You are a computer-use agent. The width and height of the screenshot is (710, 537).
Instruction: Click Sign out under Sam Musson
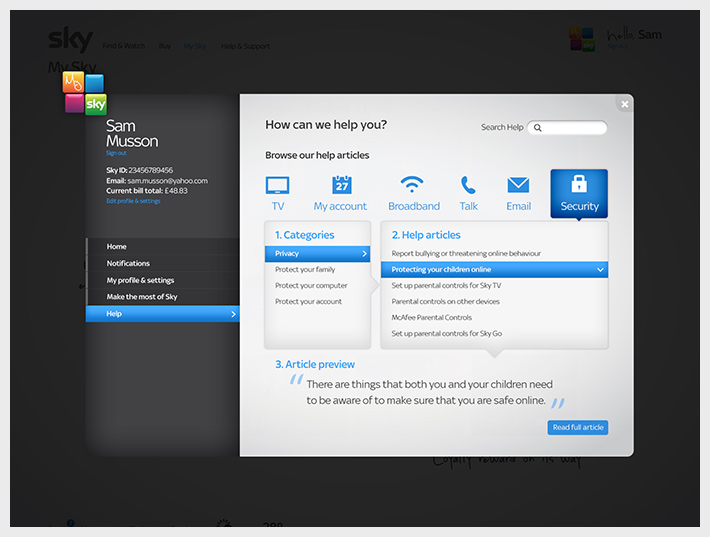(x=116, y=153)
